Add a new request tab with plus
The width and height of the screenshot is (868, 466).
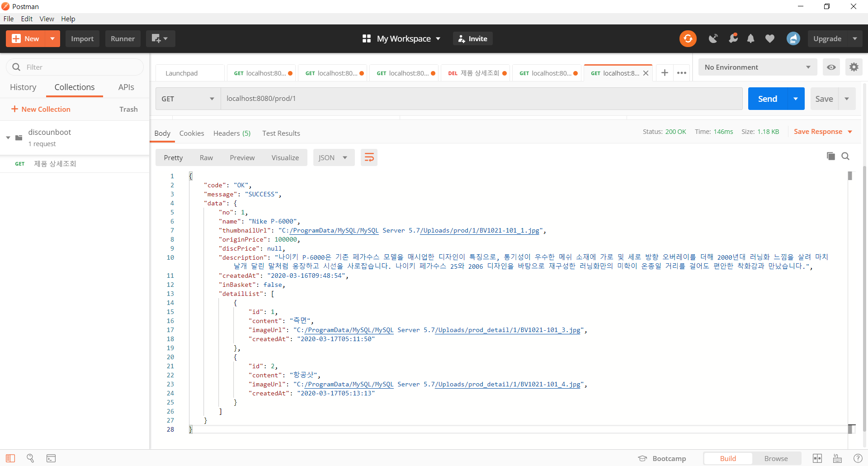tap(665, 73)
